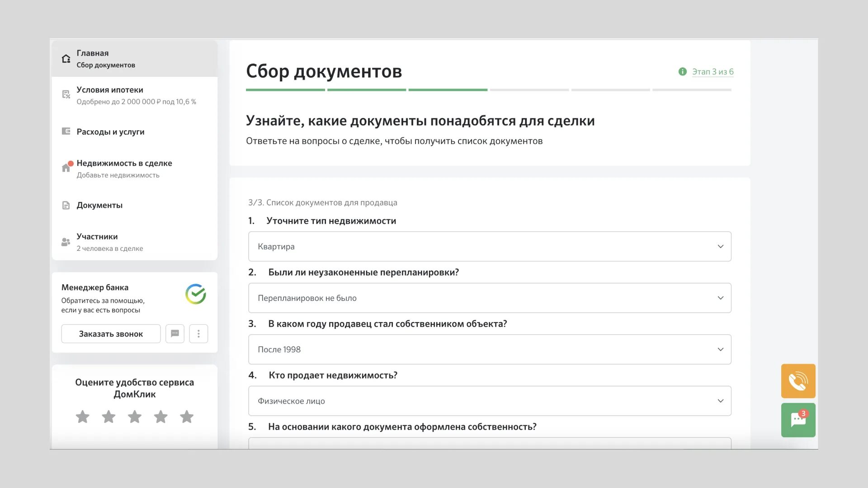
Task: Click the home icon beside Главная
Action: click(66, 59)
